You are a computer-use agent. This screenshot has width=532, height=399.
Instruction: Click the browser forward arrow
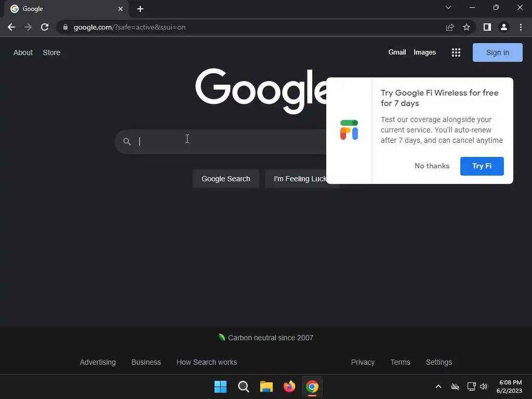pos(28,27)
